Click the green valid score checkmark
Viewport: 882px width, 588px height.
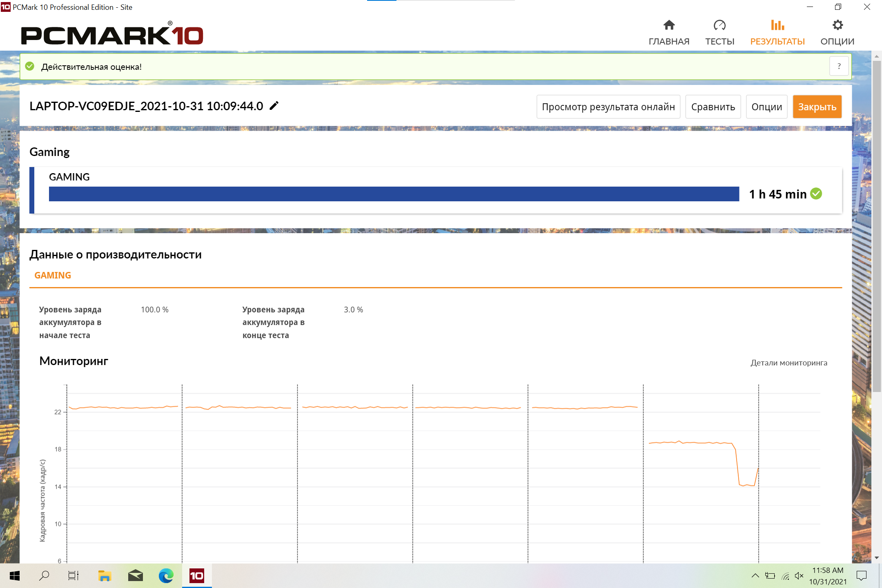30,66
